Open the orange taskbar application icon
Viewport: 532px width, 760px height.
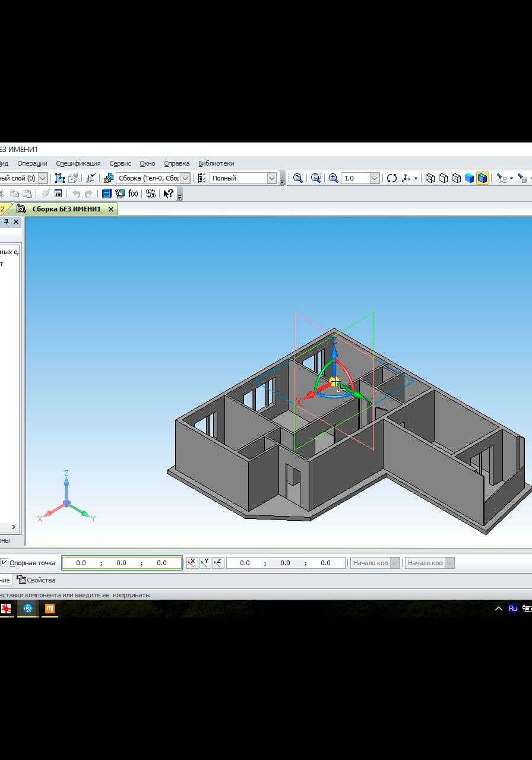coord(50,609)
